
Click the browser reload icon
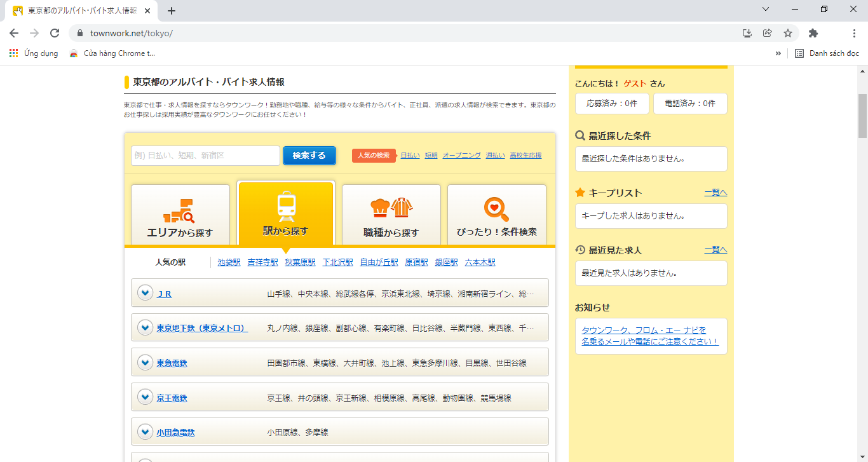coord(55,33)
